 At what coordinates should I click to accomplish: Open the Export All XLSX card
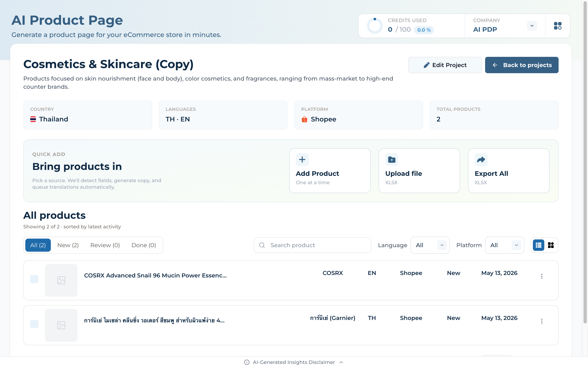click(x=509, y=171)
